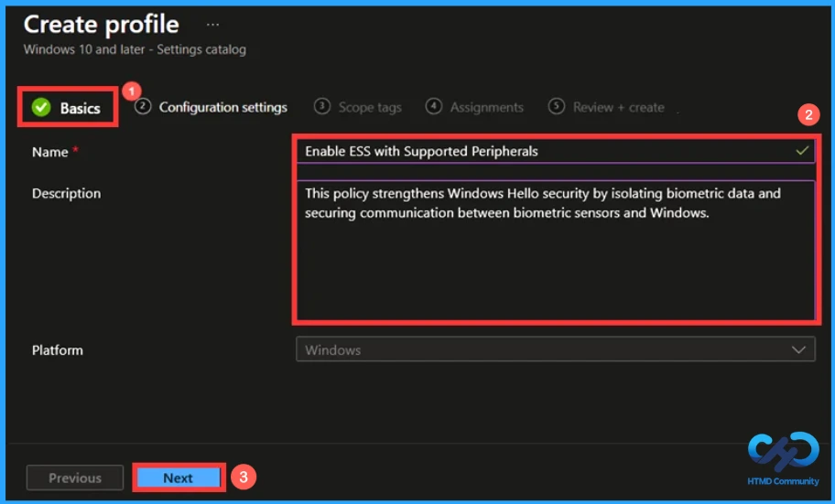Click the step 4 circle icon
835x504 pixels.
[x=433, y=106]
